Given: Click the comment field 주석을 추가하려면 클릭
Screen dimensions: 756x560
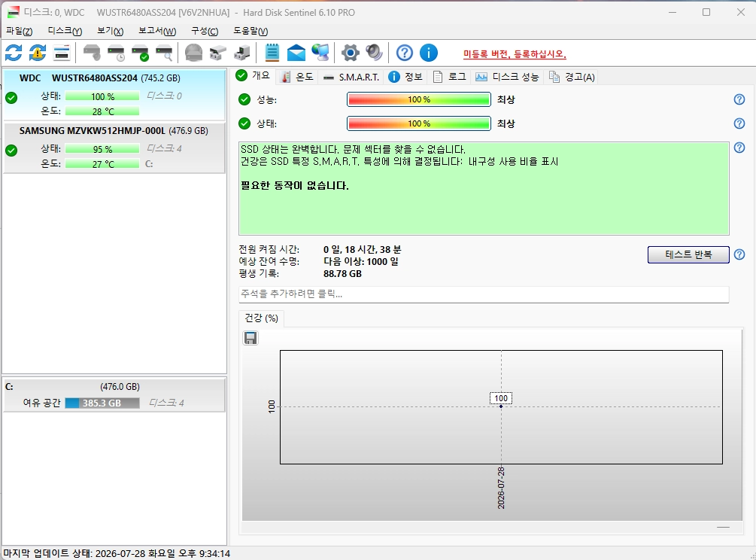Looking at the screenshot, I should pos(484,294).
